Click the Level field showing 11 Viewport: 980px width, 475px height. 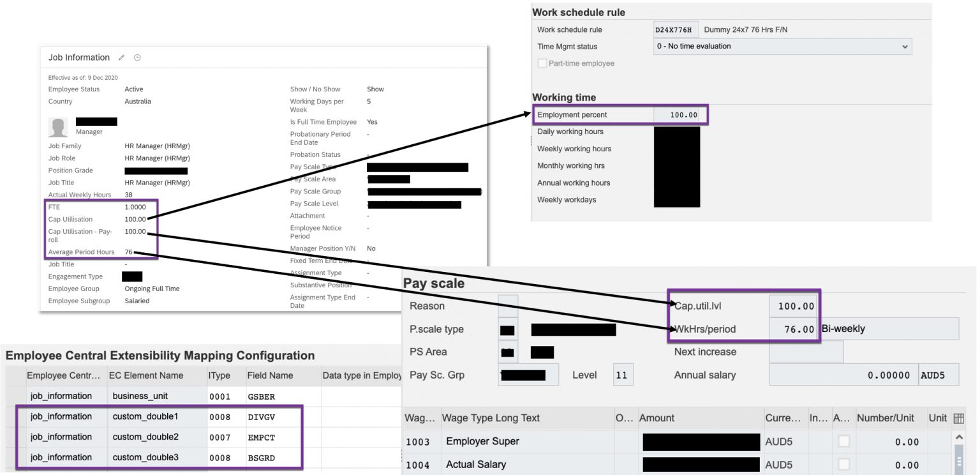pyautogui.click(x=622, y=375)
